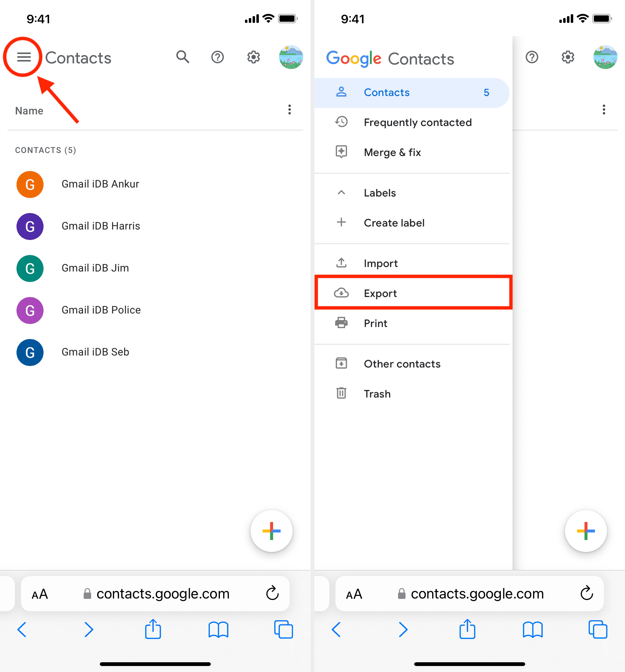
Task: Go forward in left Safari toolbar
Action: coord(89,629)
